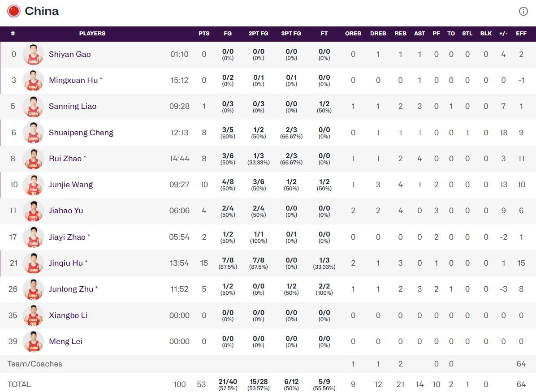This screenshot has height=392, width=536.
Task: Open Jiayi Zhao's player photo
Action: 33,237
